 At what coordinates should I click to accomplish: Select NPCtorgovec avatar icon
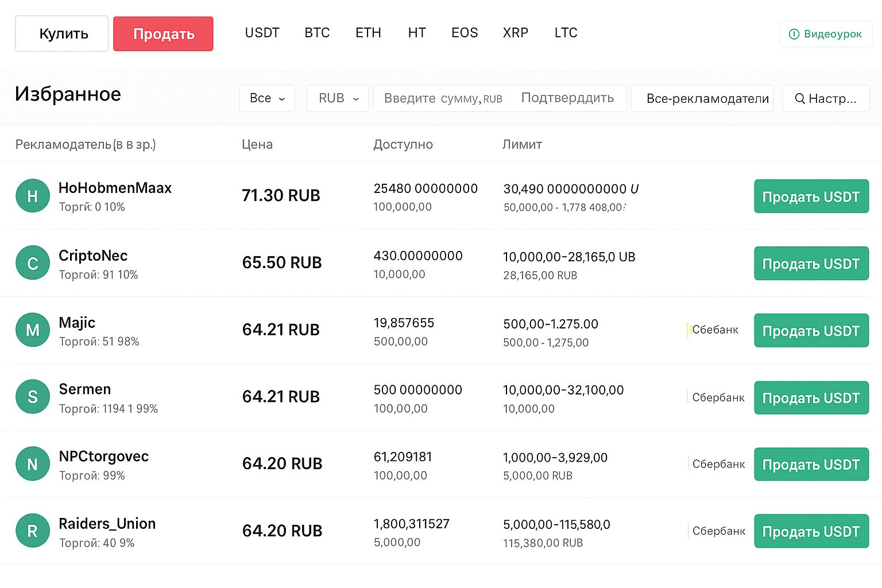coord(33,464)
